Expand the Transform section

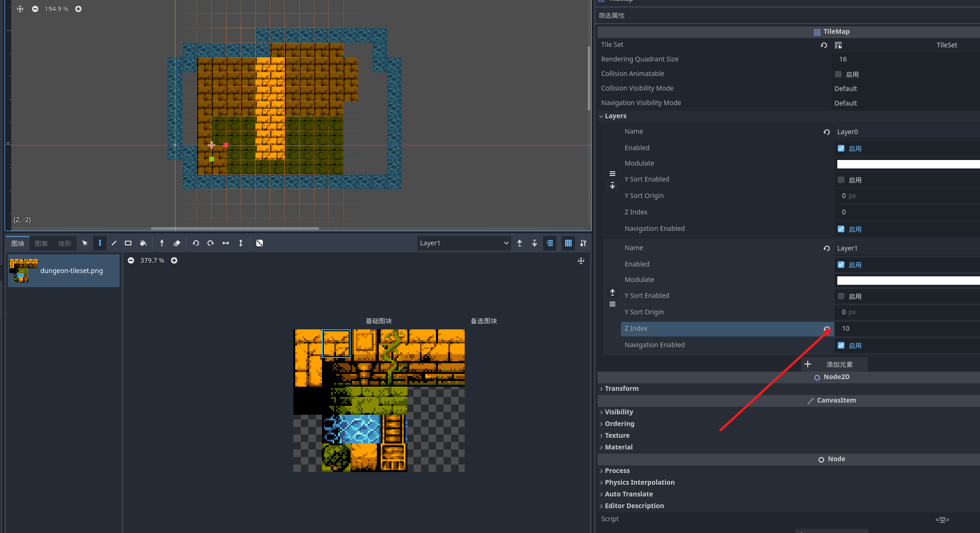pyautogui.click(x=621, y=388)
